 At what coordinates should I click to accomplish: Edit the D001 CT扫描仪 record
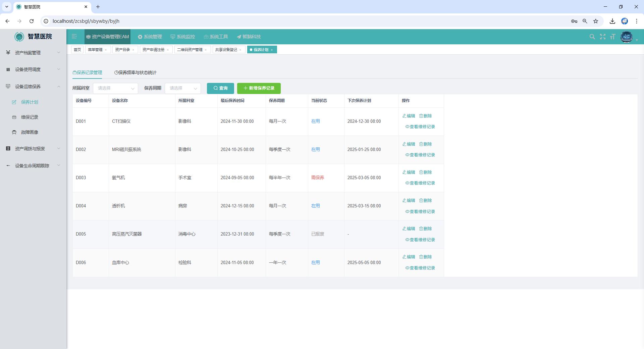(409, 116)
